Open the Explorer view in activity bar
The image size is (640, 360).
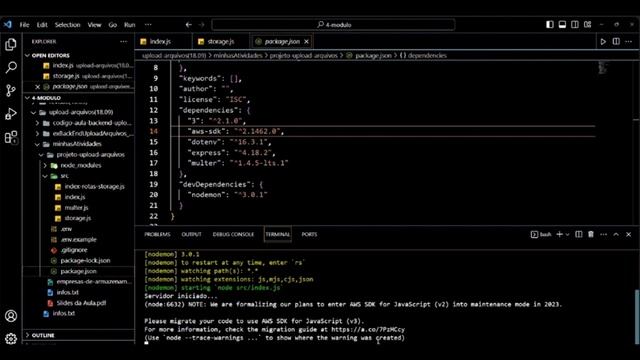coord(11,44)
